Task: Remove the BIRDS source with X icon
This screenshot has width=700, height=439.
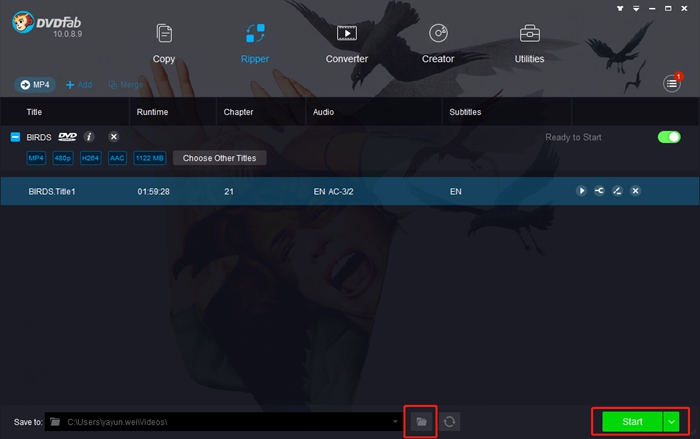Action: point(114,137)
